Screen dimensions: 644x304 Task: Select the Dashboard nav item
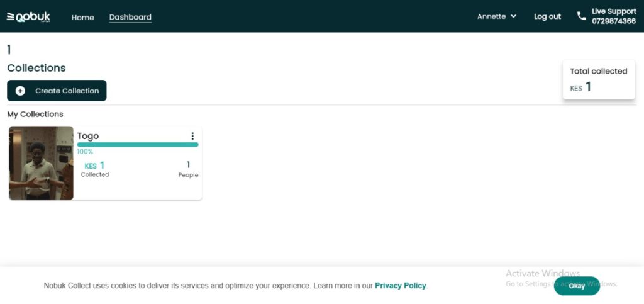coord(130,18)
